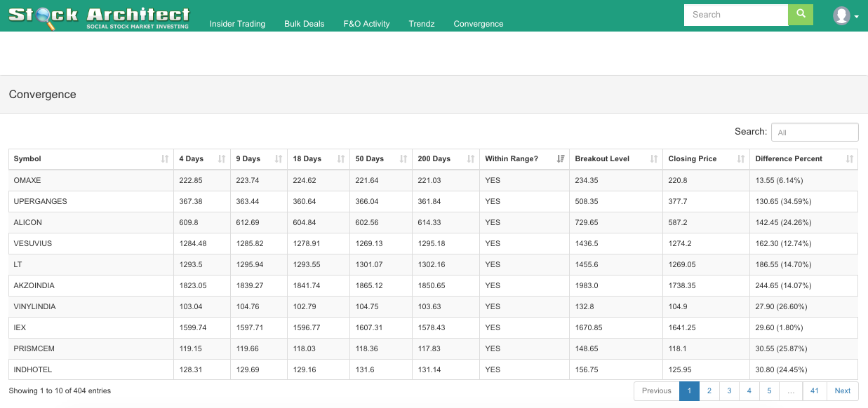Sort table by Difference Percent column
The height and width of the screenshot is (408, 868).
click(804, 159)
